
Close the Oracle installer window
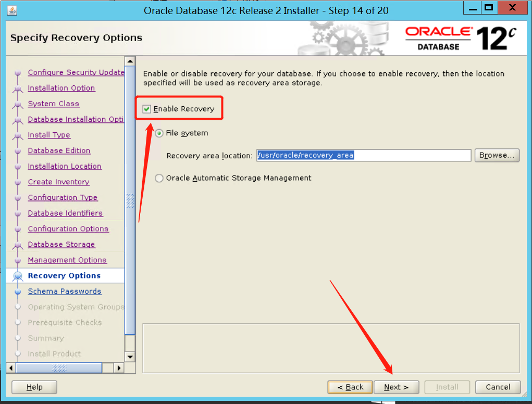(x=512, y=8)
